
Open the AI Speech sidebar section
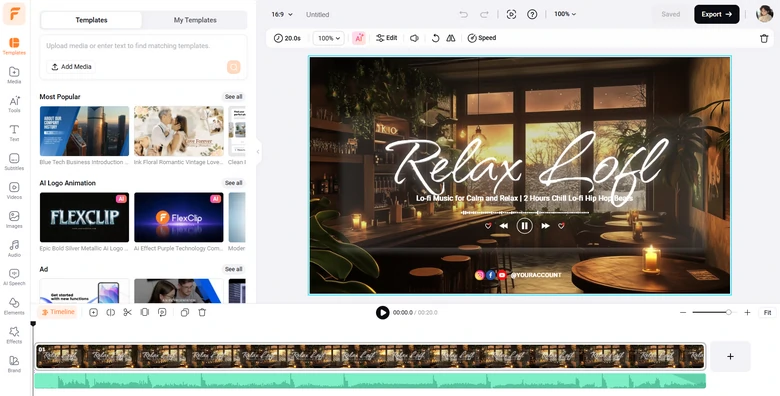coord(14,277)
